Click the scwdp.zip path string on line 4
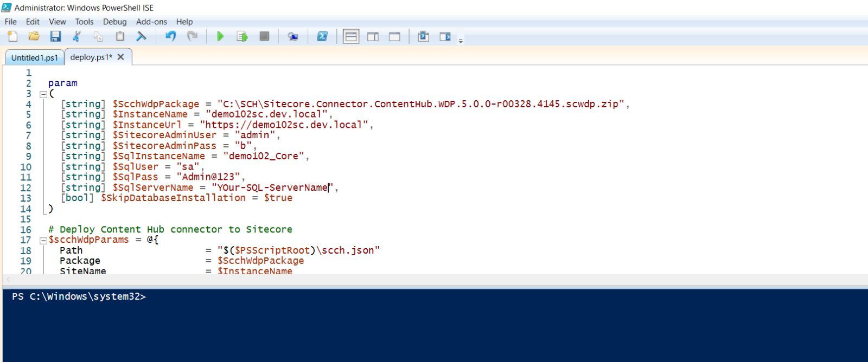Viewport: 868px width, 362px height. pyautogui.click(x=421, y=104)
